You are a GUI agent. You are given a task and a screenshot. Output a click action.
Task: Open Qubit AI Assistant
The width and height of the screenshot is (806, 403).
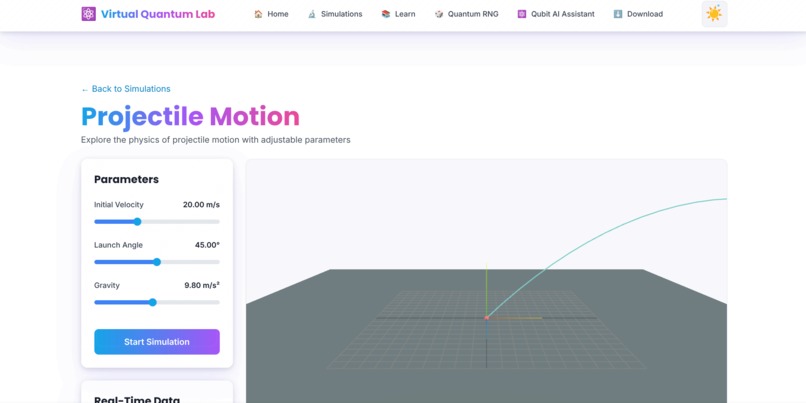pos(556,14)
